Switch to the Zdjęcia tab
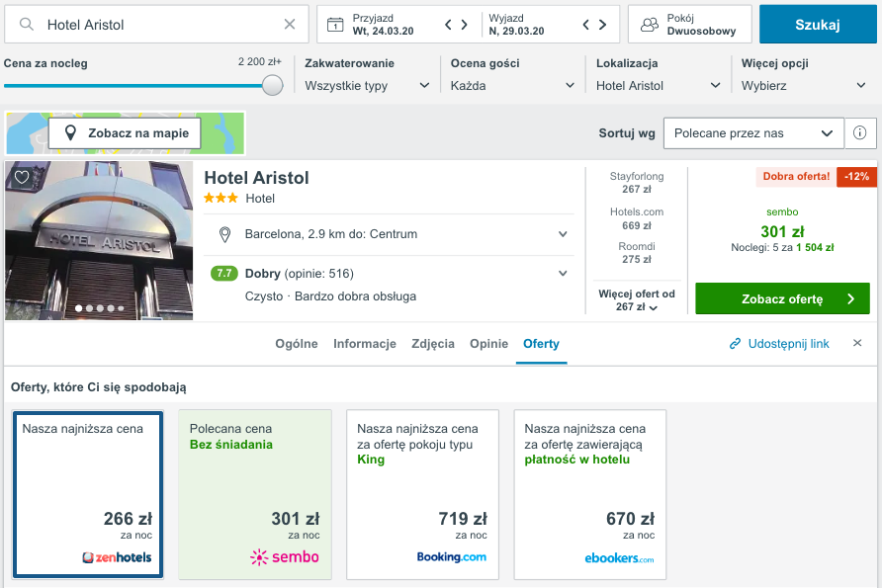The width and height of the screenshot is (882, 588). pos(432,344)
